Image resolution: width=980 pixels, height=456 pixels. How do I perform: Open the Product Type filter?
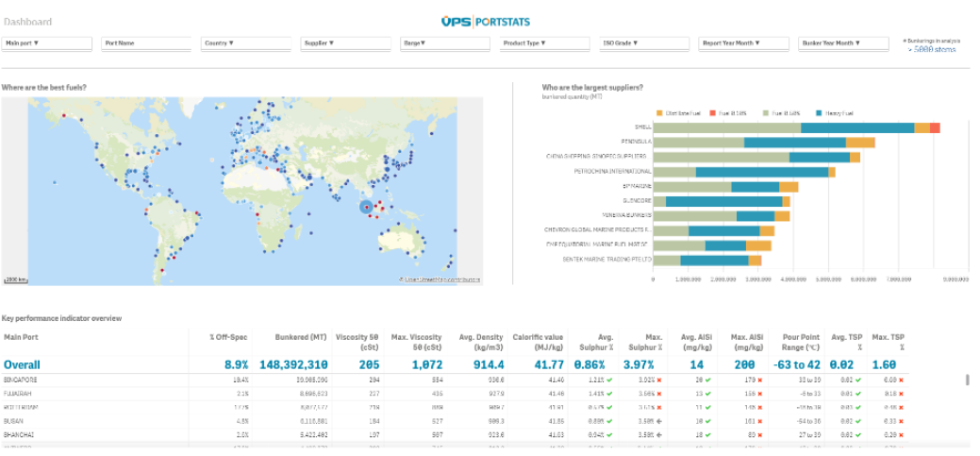click(544, 43)
